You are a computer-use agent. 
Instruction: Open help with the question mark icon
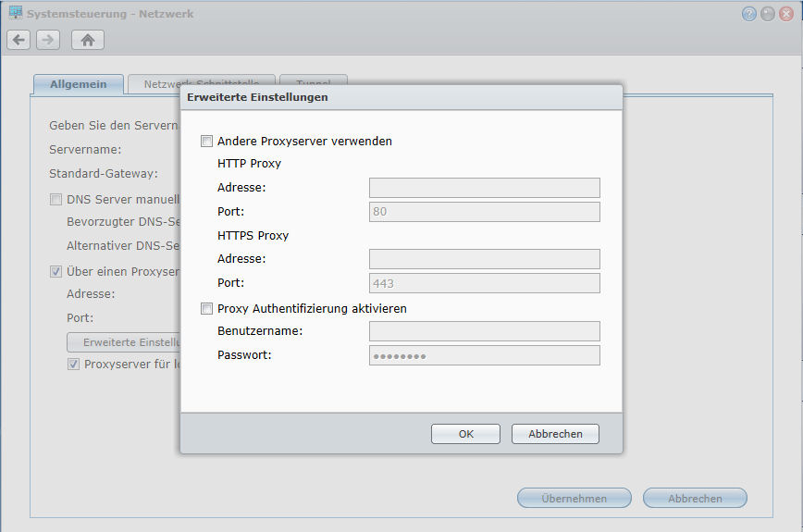tap(749, 14)
